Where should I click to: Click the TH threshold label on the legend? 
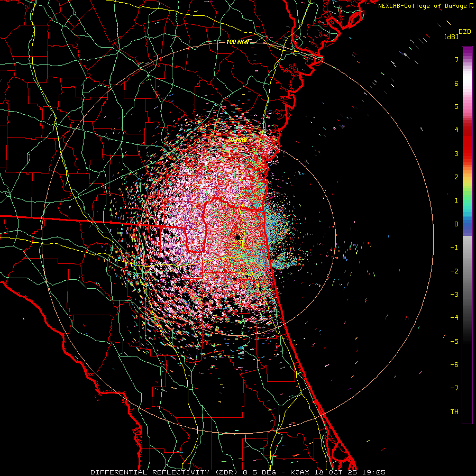[454, 411]
